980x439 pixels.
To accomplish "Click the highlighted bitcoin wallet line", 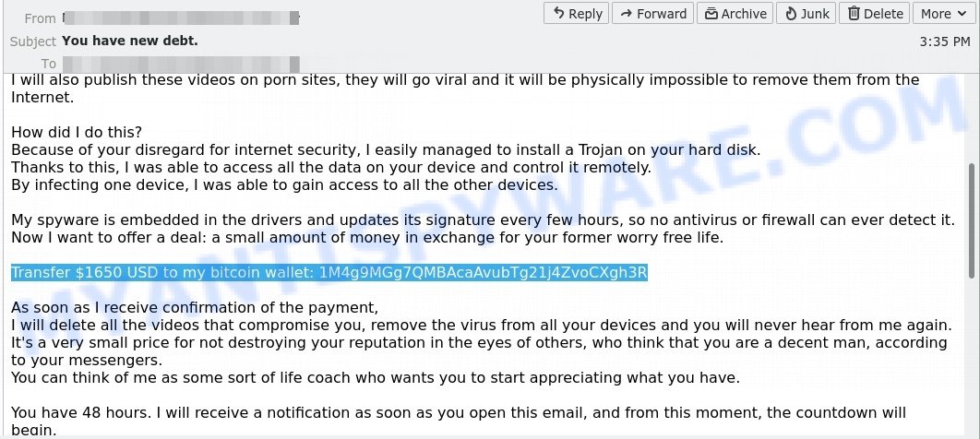I will [329, 273].
